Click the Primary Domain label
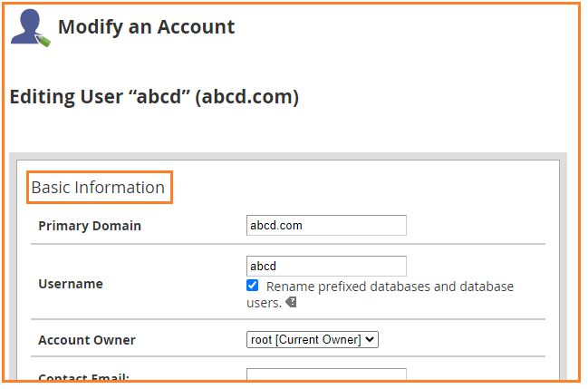The width and height of the screenshot is (588, 389). [x=90, y=226]
